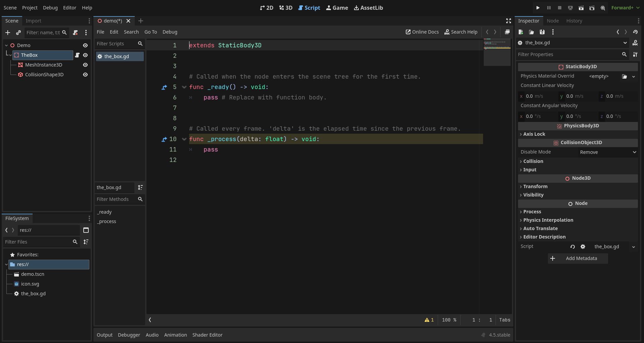Run the project with the play button
The image size is (644, 343).
(x=538, y=7)
